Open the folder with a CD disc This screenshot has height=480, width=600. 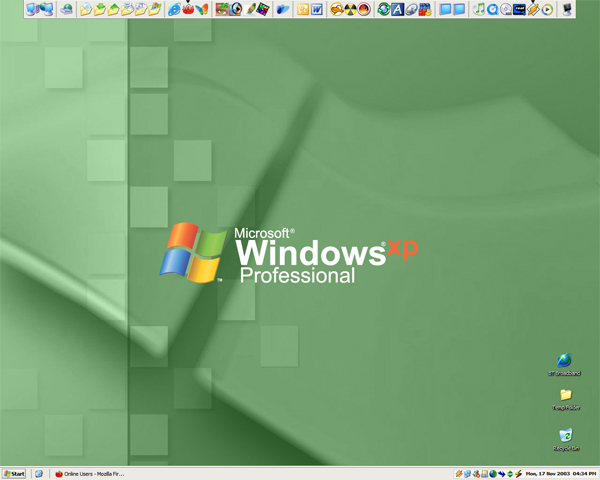coord(141,9)
